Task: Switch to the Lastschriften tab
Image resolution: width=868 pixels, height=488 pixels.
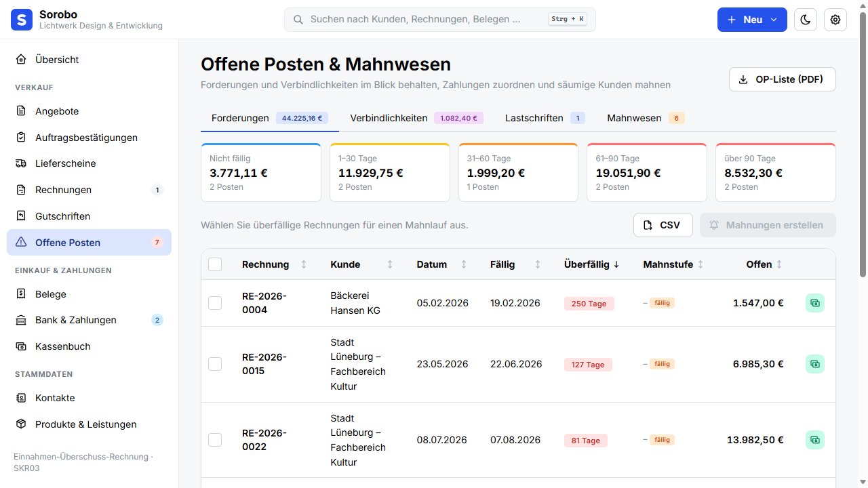Action: pos(545,118)
